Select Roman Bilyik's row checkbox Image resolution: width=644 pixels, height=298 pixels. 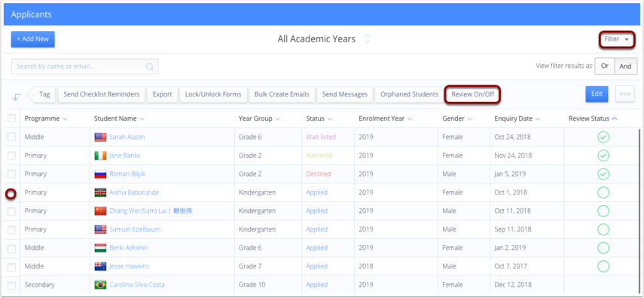point(11,174)
